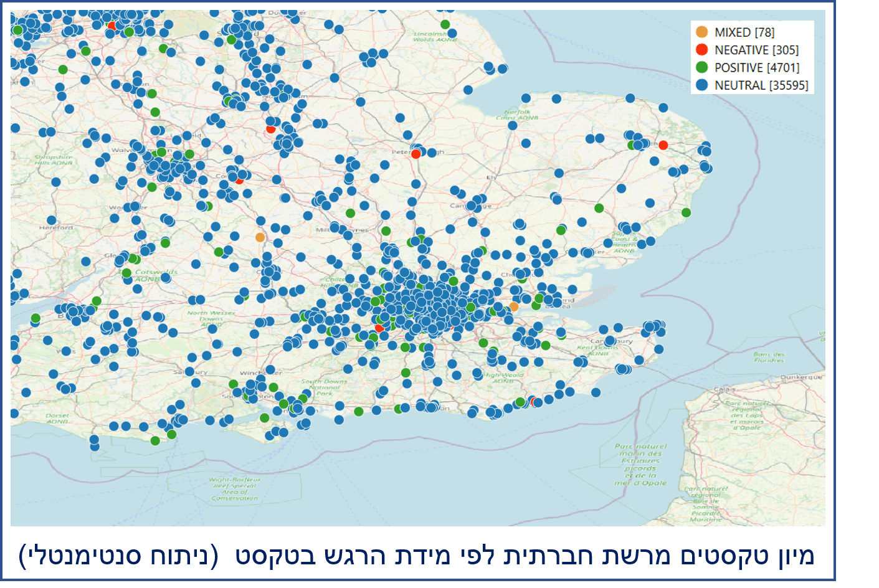Click the red NEGATIVE legend swatch
879x588 pixels.
pyautogui.click(x=702, y=49)
